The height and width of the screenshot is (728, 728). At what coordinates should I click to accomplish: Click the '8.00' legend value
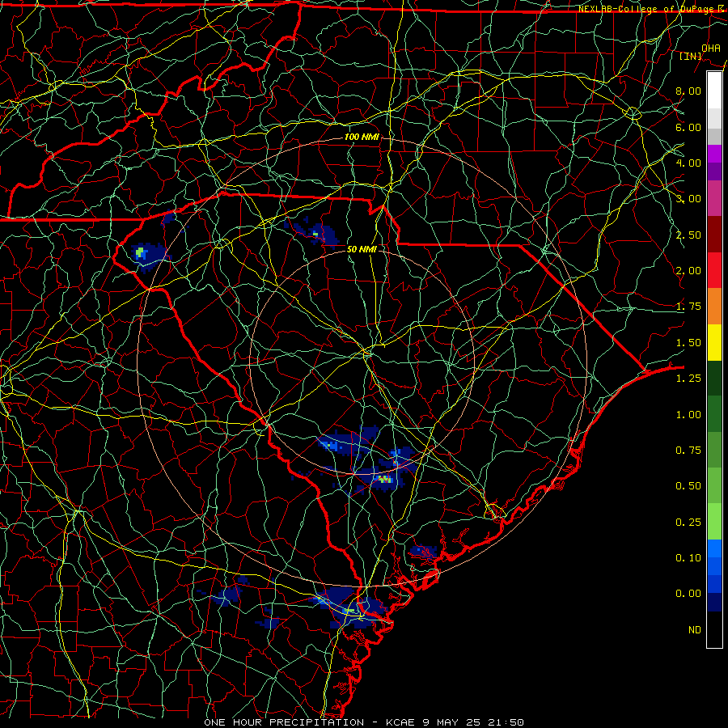[688, 91]
